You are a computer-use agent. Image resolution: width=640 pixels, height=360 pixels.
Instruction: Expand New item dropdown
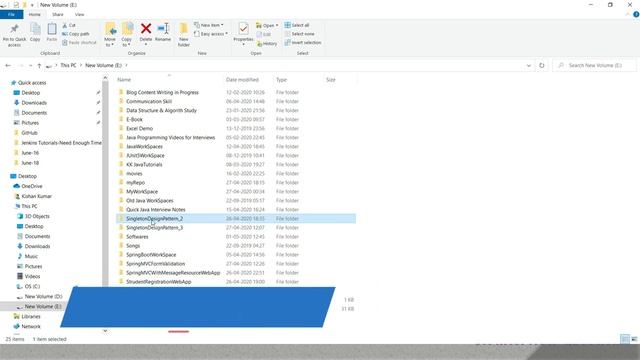tap(209, 25)
